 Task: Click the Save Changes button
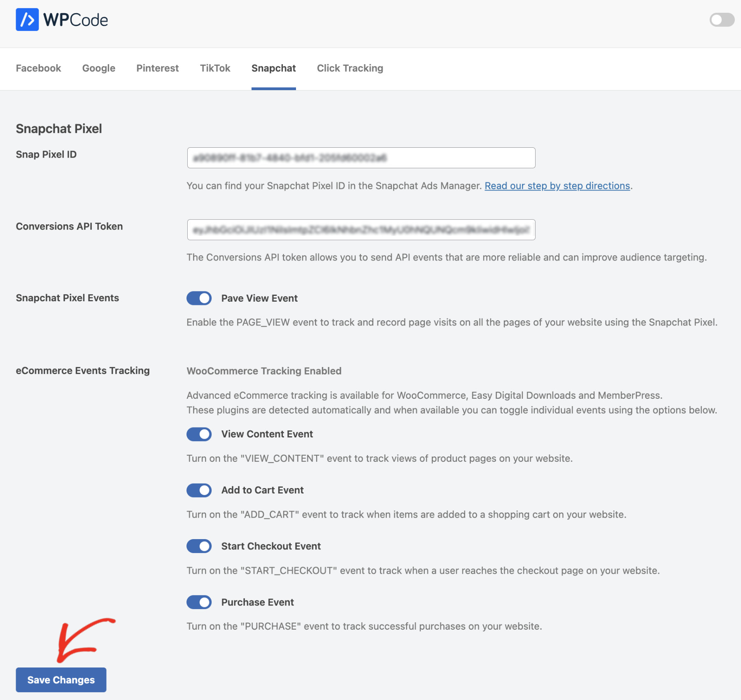[x=61, y=680]
